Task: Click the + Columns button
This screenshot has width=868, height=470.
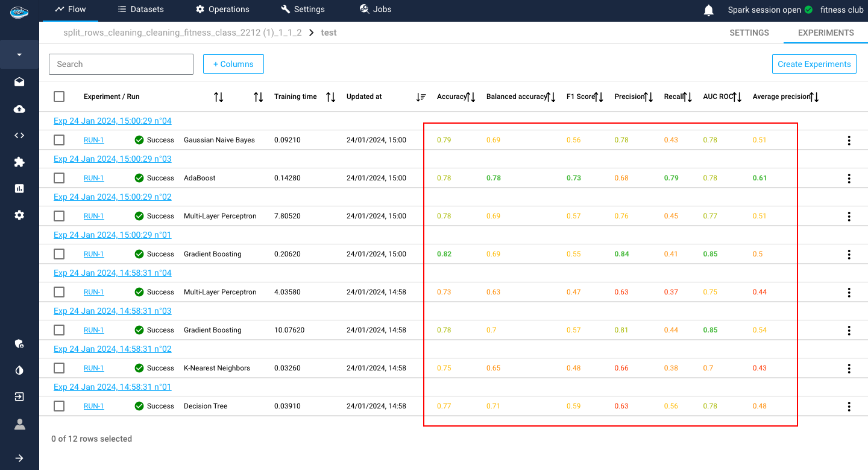Action: (233, 64)
